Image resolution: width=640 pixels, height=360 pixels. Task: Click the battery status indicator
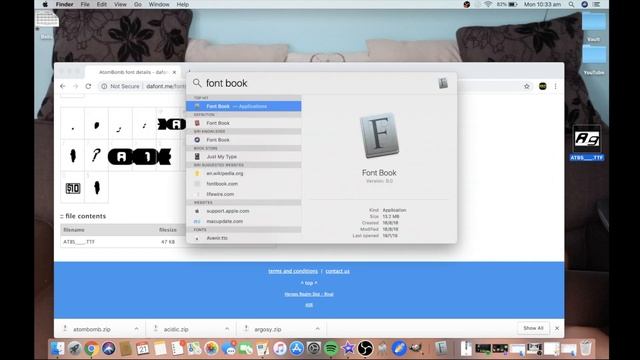click(x=507, y=4)
